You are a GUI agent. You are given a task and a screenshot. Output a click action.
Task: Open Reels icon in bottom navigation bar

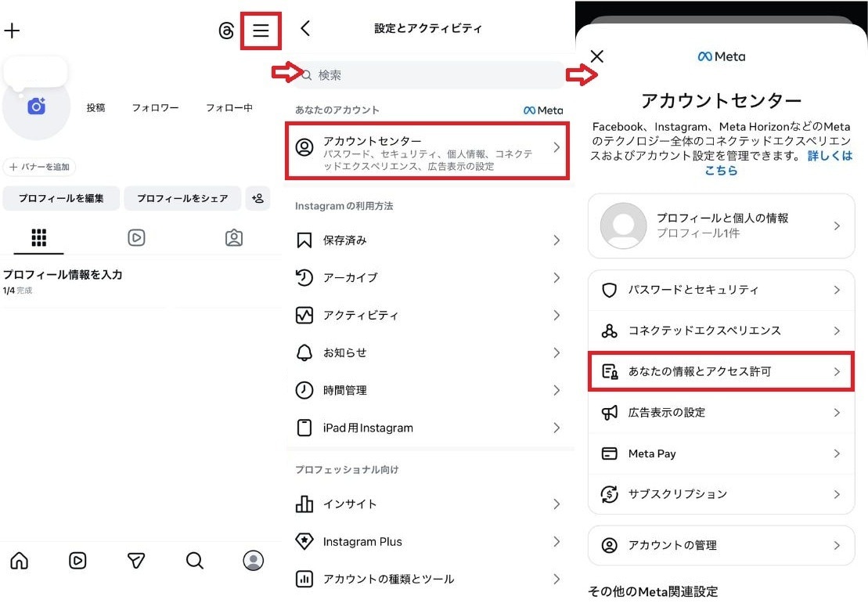77,561
